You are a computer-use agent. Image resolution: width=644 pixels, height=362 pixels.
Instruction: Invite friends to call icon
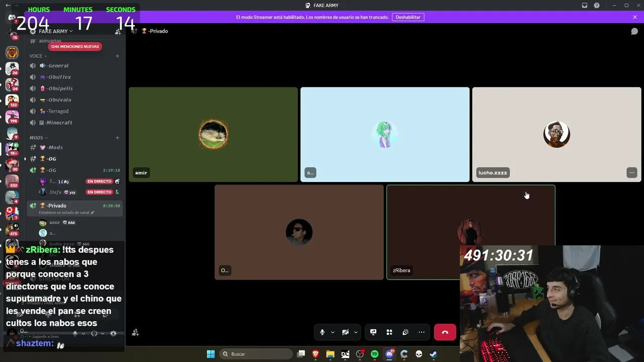135,333
